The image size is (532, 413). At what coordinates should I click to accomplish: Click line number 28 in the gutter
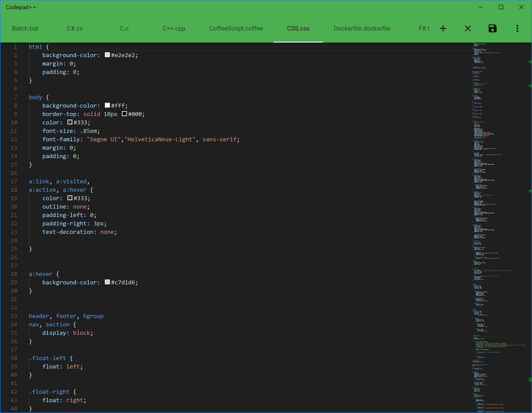point(14,274)
